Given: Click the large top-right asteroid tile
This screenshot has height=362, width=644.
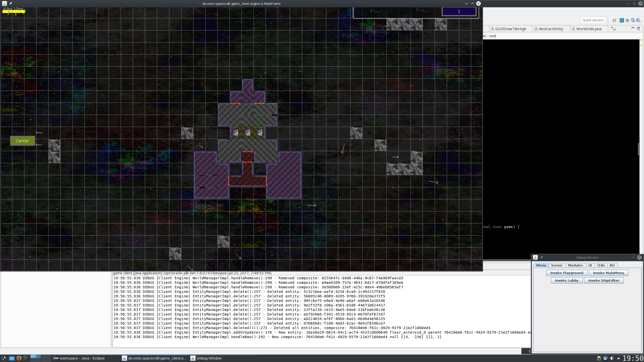Looking at the screenshot, I should pyautogui.click(x=405, y=24).
